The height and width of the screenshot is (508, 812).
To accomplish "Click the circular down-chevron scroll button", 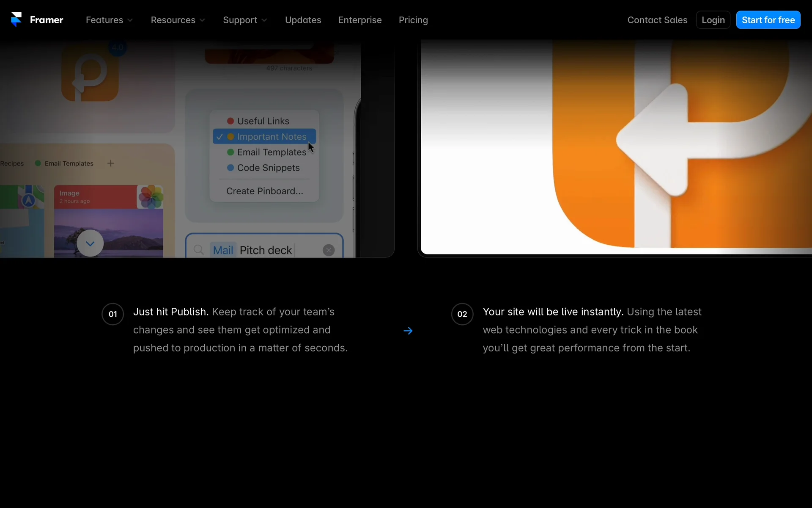I will point(90,243).
